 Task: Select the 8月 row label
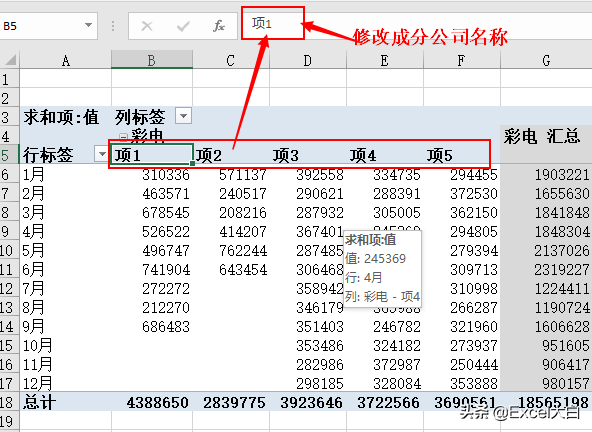(65, 307)
